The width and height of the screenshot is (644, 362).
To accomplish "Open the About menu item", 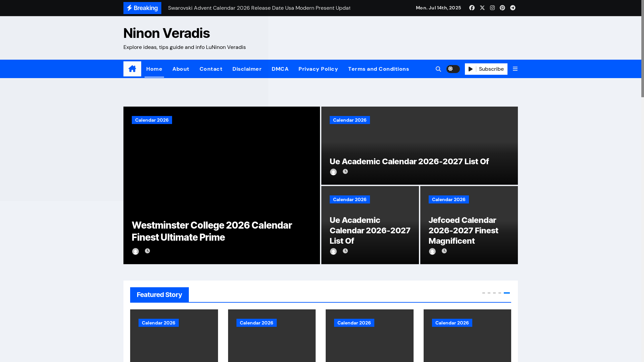I will (181, 69).
